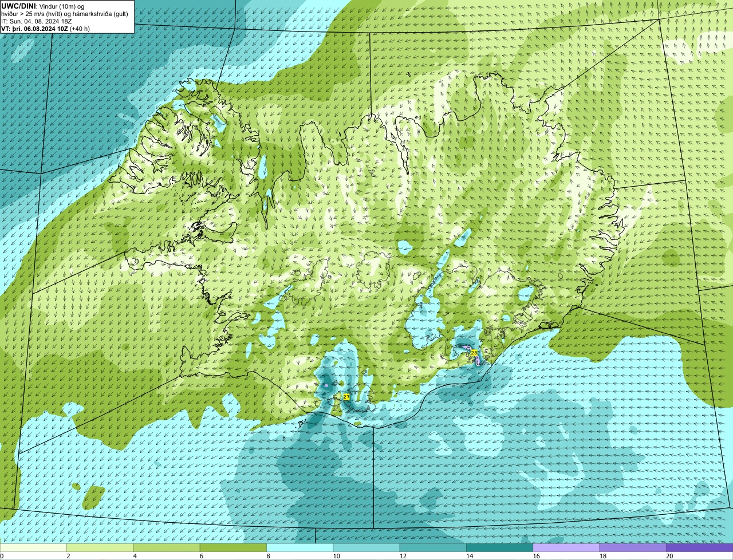Screen dimensions: 733x560
Task: Click the scale value "2" on the colorbar
Action: 68,556
